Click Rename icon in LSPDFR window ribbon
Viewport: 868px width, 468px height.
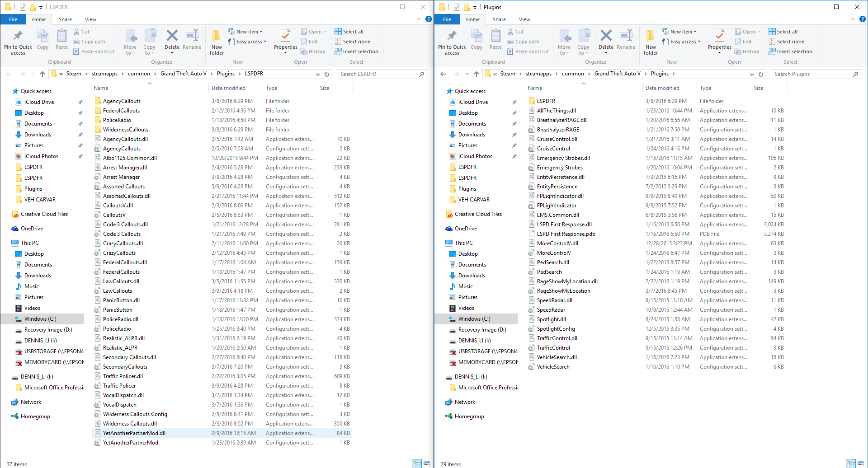pos(192,36)
